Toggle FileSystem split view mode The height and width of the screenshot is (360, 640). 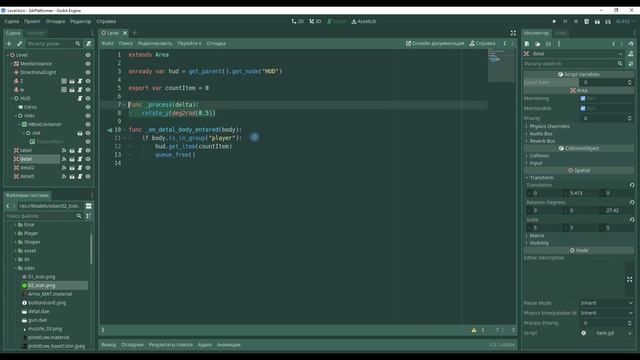pyautogui.click(x=89, y=206)
